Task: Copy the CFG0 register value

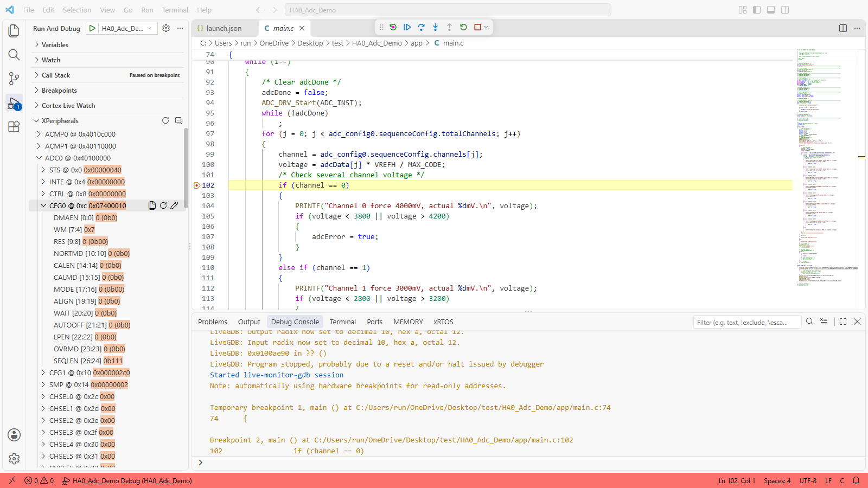Action: point(152,206)
